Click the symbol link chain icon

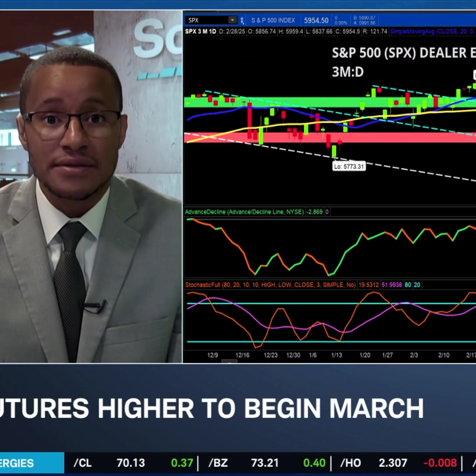pyautogui.click(x=242, y=20)
